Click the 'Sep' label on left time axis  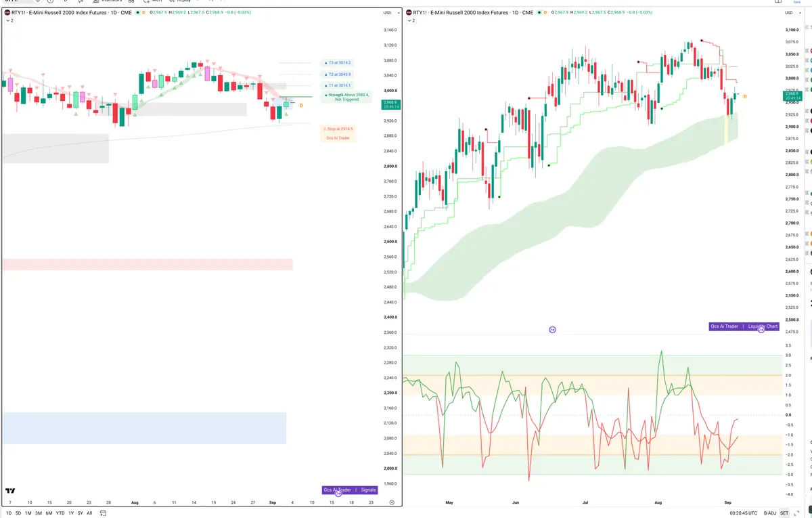tap(272, 502)
